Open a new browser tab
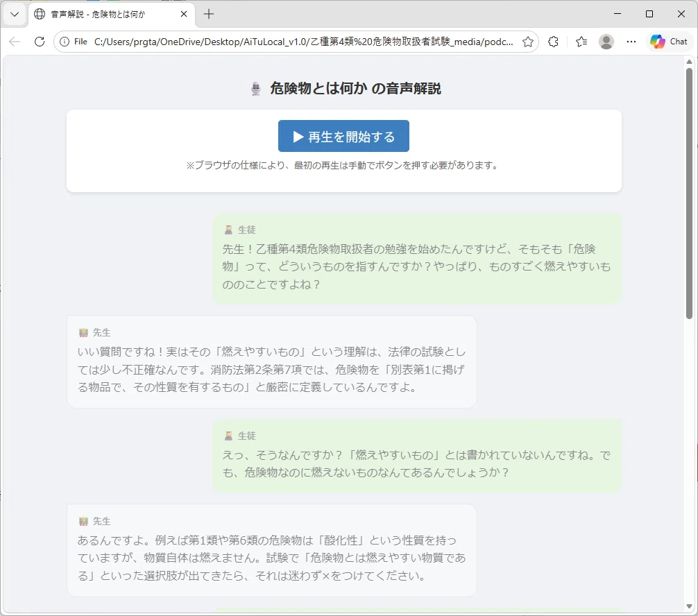The width and height of the screenshot is (698, 616). click(209, 15)
